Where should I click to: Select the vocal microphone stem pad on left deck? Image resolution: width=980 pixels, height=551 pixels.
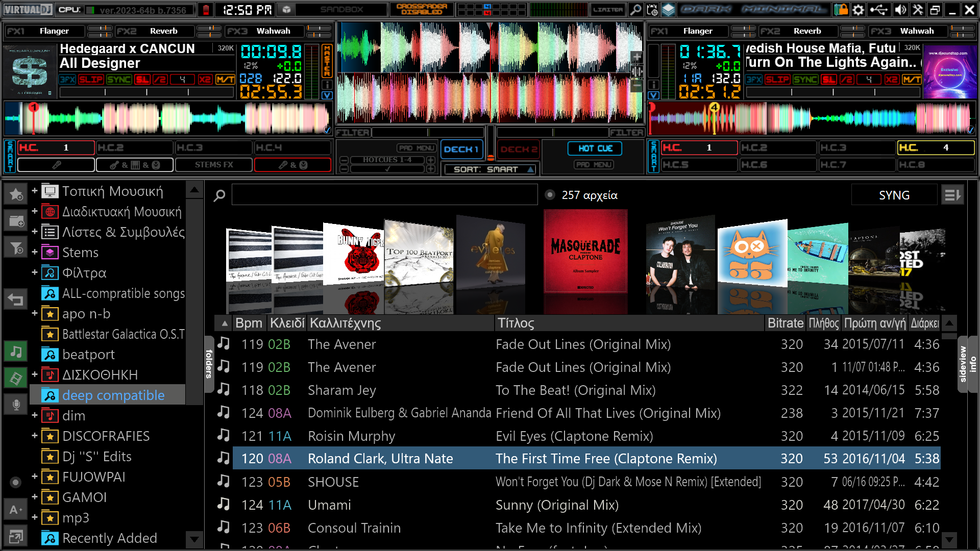[x=56, y=165]
